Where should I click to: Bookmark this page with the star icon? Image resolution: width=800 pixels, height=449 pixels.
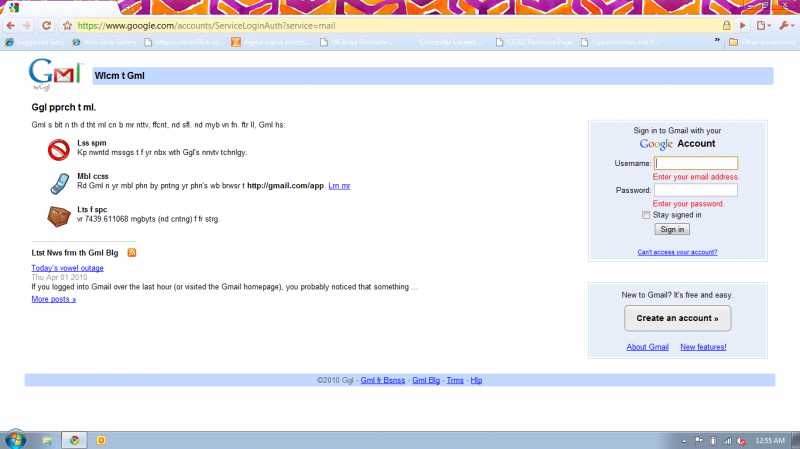pos(67,26)
